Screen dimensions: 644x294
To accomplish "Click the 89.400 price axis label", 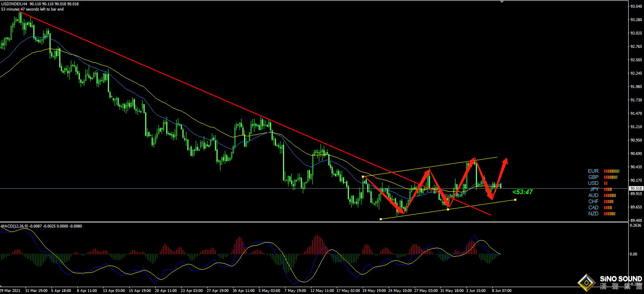I will 636,221.
